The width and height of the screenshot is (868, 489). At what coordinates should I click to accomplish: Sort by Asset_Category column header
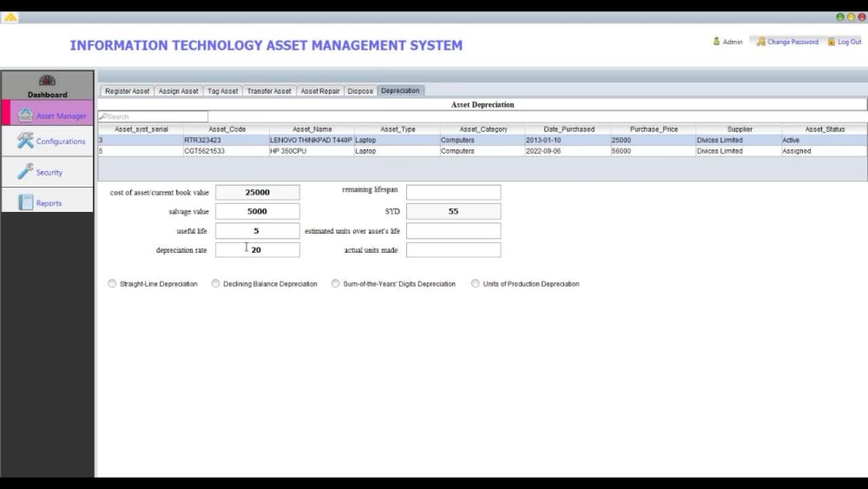pos(483,129)
